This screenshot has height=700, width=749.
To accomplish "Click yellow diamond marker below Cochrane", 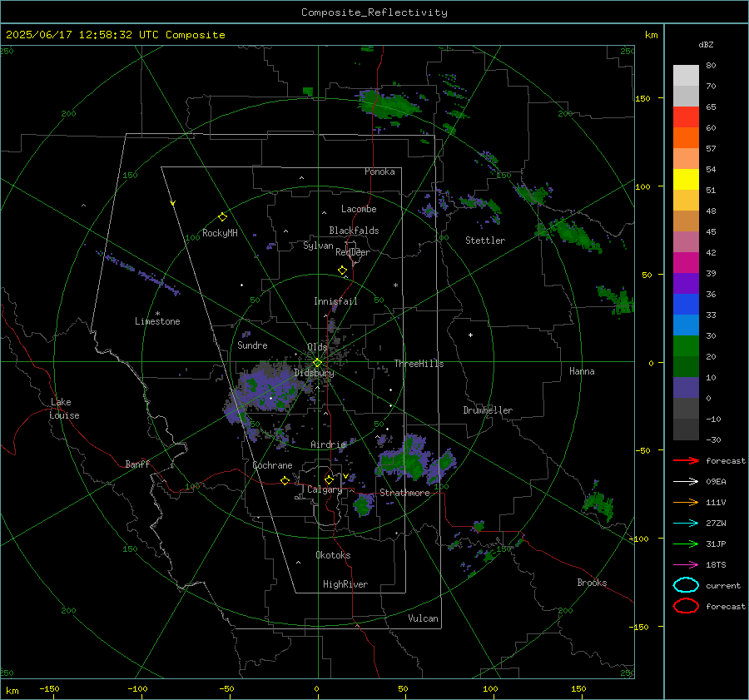I will [285, 480].
